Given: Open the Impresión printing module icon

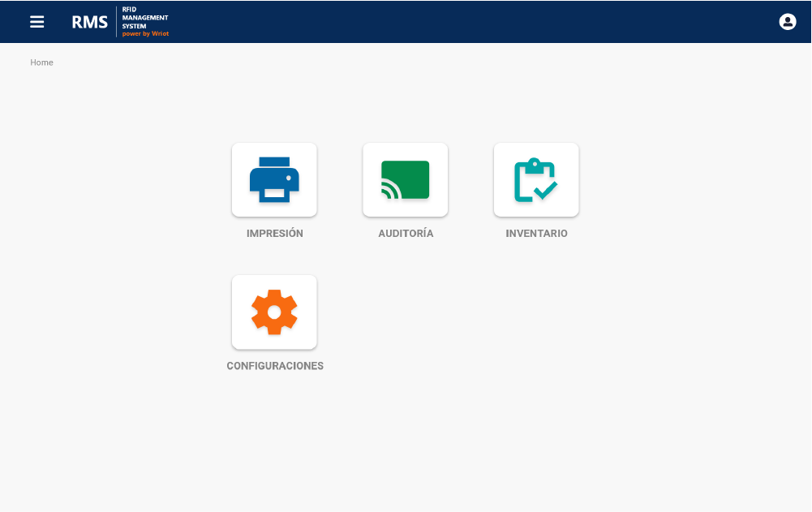Looking at the screenshot, I should (274, 179).
